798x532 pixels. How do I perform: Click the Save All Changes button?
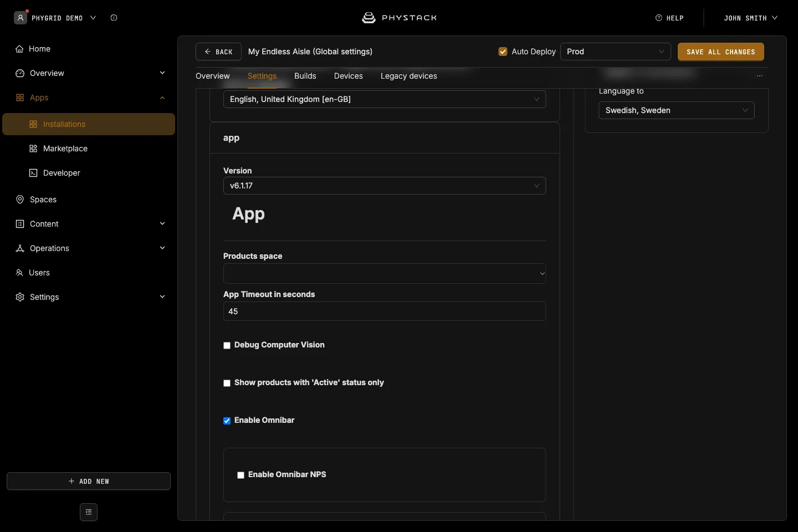click(721, 52)
